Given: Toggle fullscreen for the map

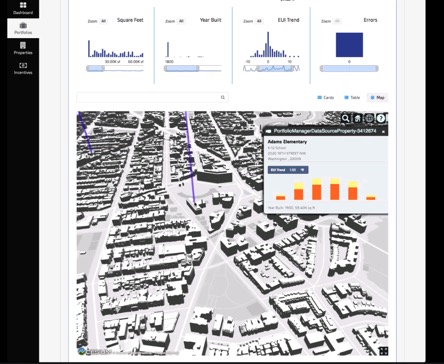Looking at the screenshot, I should click(383, 351).
